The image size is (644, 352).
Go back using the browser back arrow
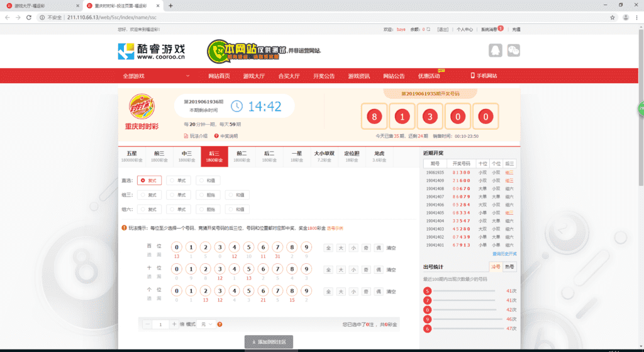pos(8,17)
